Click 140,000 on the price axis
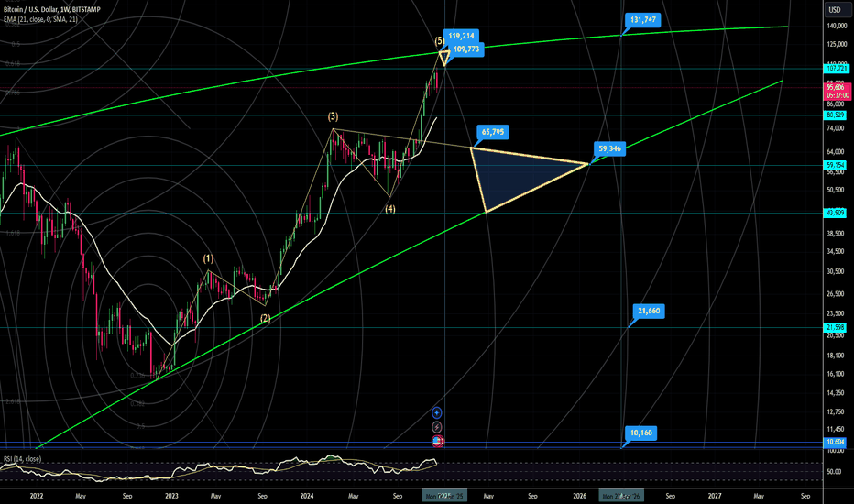The image size is (854, 504). 836,27
